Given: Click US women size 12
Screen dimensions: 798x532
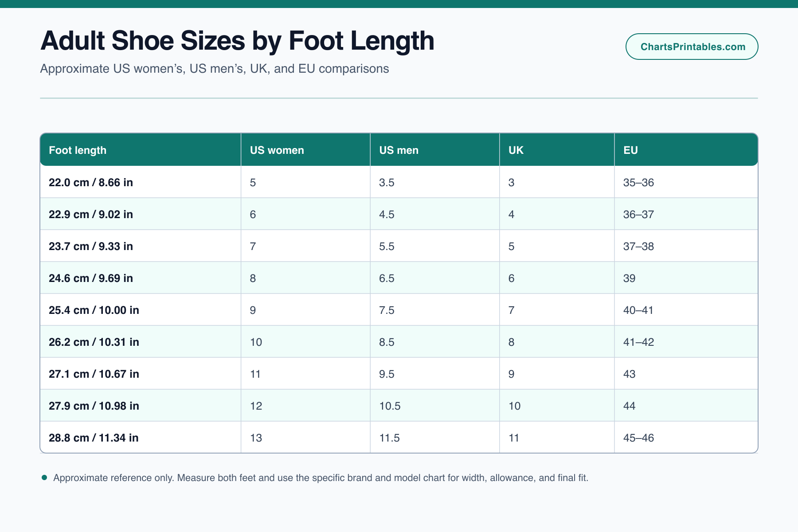Looking at the screenshot, I should (x=305, y=406).
